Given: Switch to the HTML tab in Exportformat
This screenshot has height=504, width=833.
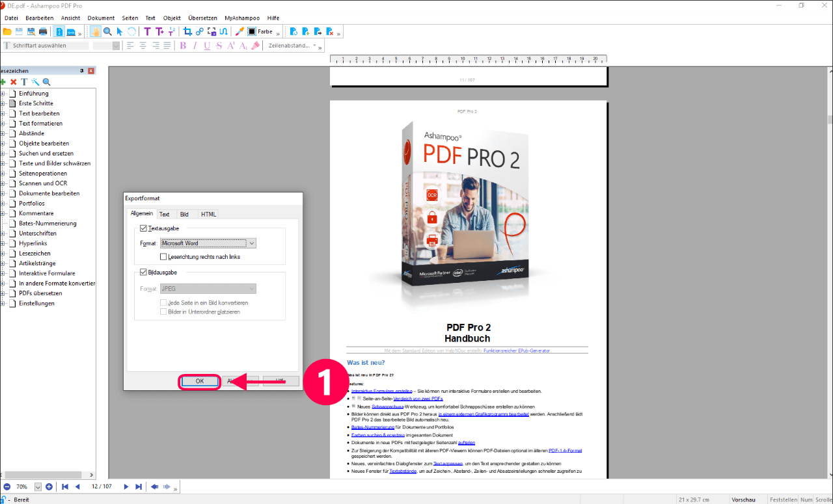Looking at the screenshot, I should tap(208, 214).
